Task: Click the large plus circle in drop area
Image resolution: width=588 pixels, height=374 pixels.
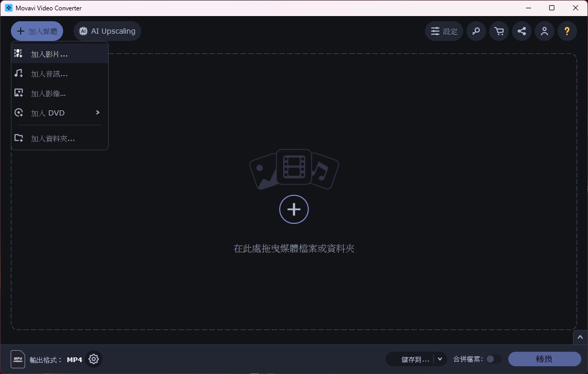Action: click(x=294, y=209)
